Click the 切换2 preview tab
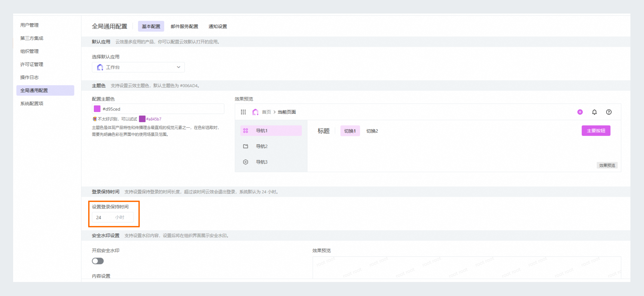The height and width of the screenshot is (296, 644). point(372,131)
